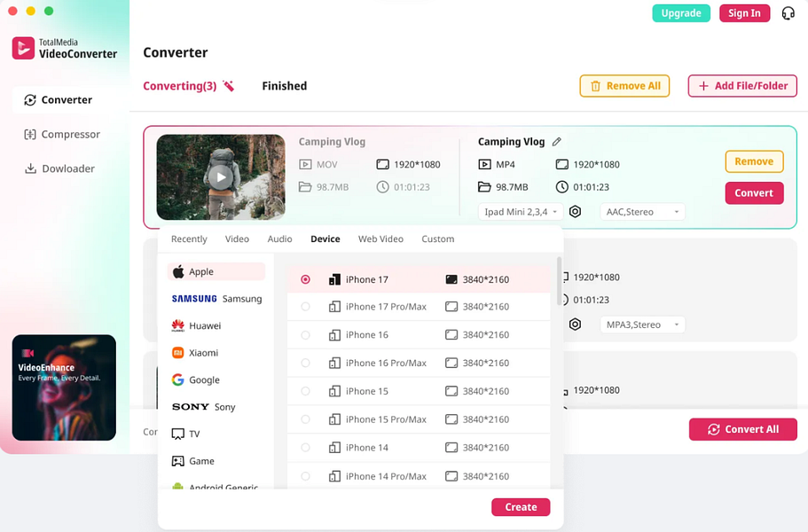Click resolution icon in iPhone 15 row
The height and width of the screenshot is (532, 808).
click(451, 391)
